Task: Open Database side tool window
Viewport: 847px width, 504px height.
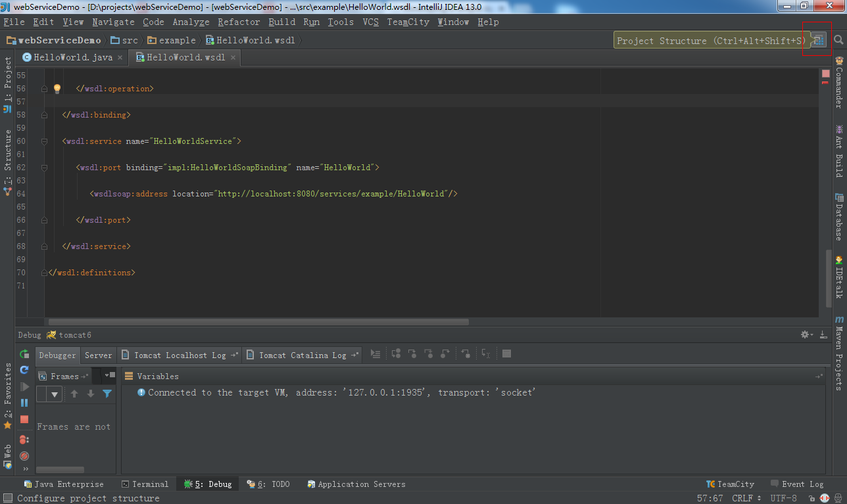Action: (x=839, y=217)
